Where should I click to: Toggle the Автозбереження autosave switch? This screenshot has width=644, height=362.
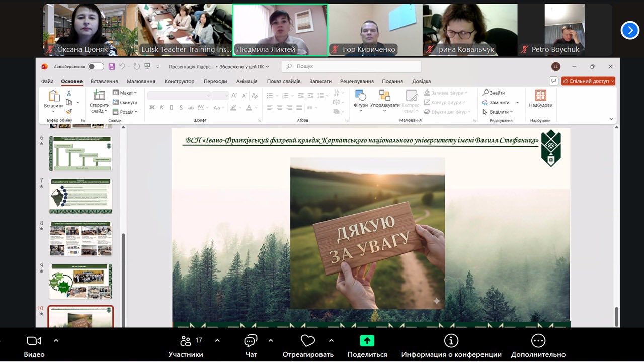click(x=95, y=66)
